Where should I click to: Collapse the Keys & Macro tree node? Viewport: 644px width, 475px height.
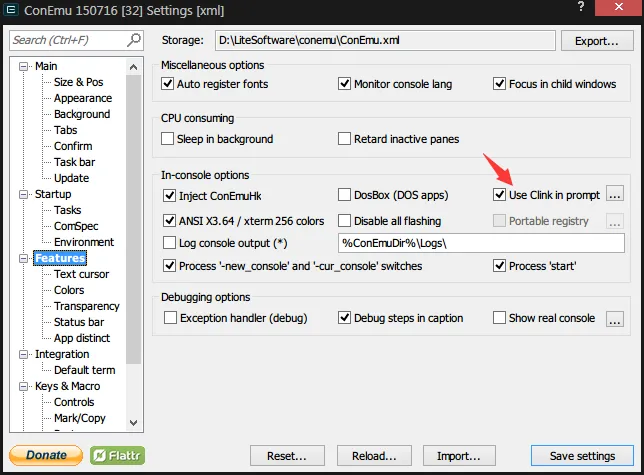24,386
